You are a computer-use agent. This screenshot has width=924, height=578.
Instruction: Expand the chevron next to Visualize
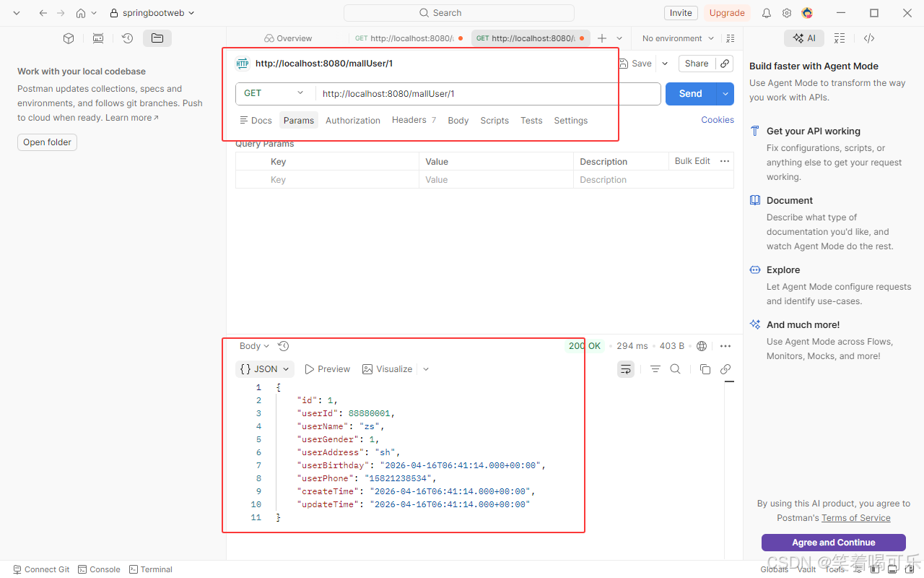426,369
